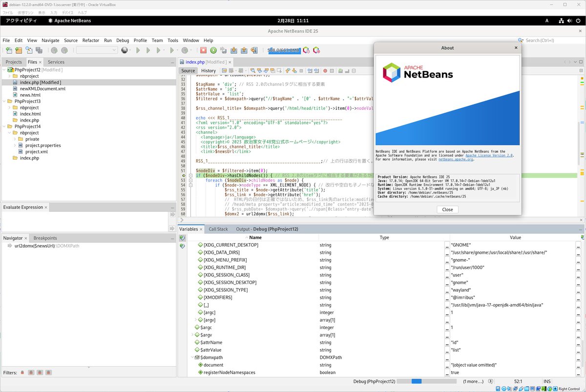Collapse the $domxpath variable row

192,357
